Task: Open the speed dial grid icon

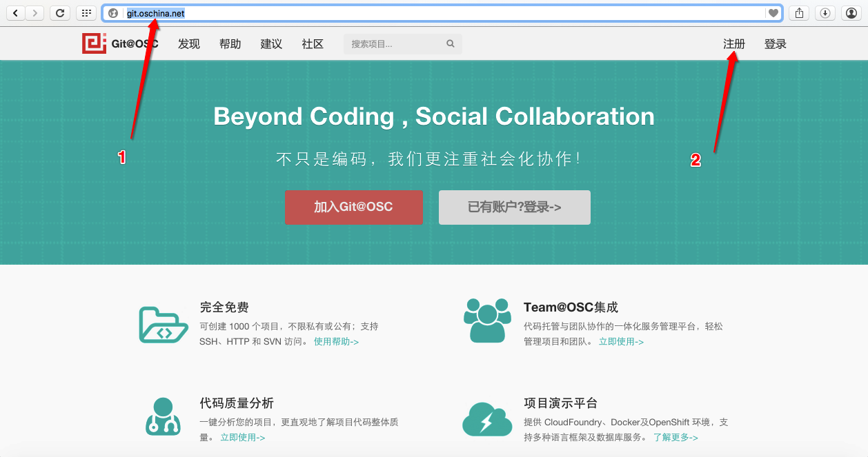Action: coord(86,12)
